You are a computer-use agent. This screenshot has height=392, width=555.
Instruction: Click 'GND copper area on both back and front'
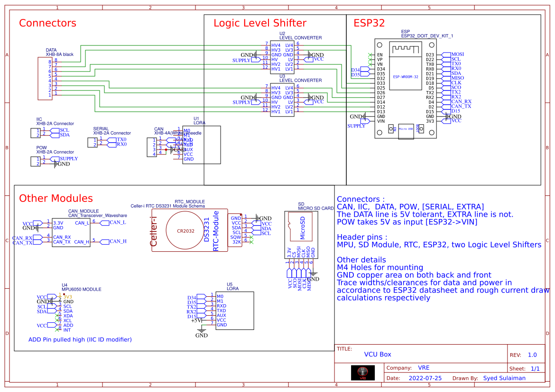click(414, 275)
